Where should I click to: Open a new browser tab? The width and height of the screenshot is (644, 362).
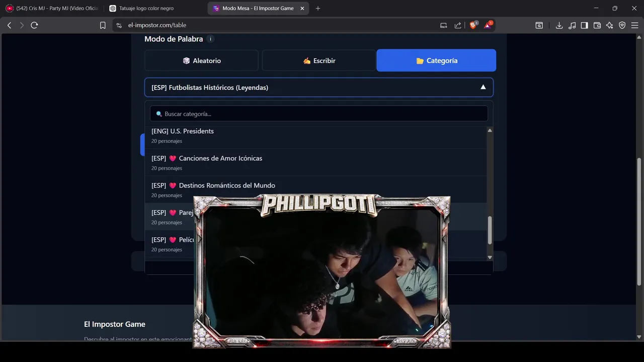pos(317,8)
